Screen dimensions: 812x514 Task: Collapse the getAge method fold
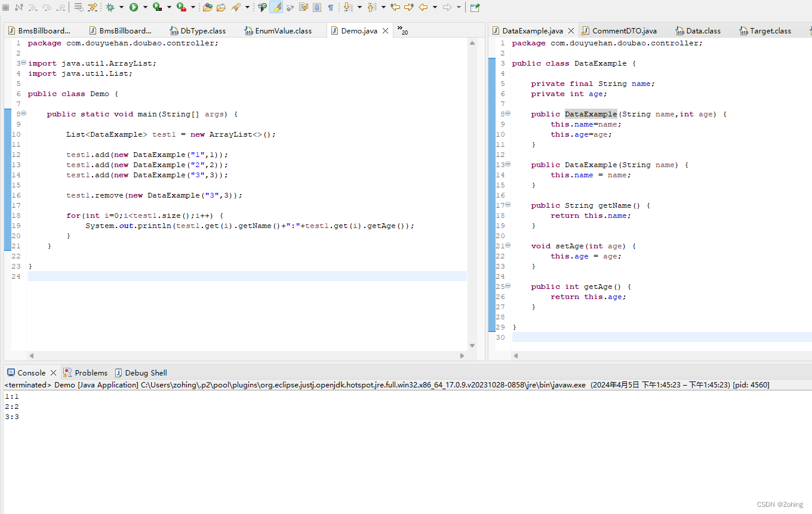508,286
